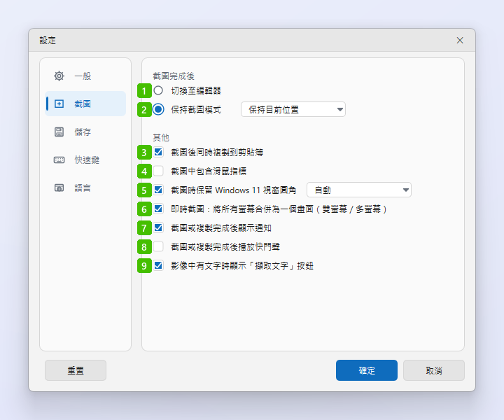This screenshot has width=504, height=420.
Task: Click the 取消 button
Action: click(x=434, y=370)
